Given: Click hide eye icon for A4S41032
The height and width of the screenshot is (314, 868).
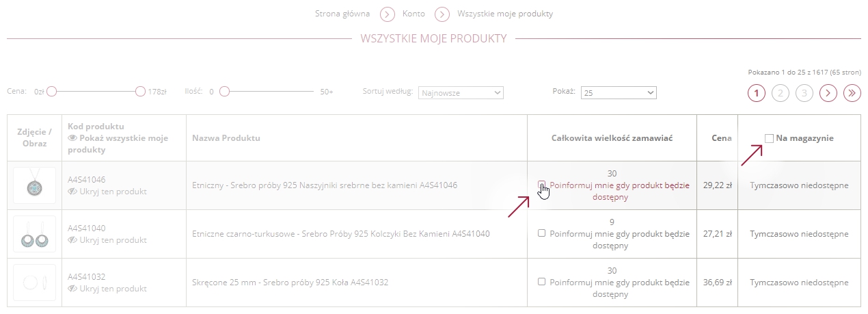Looking at the screenshot, I should [72, 289].
